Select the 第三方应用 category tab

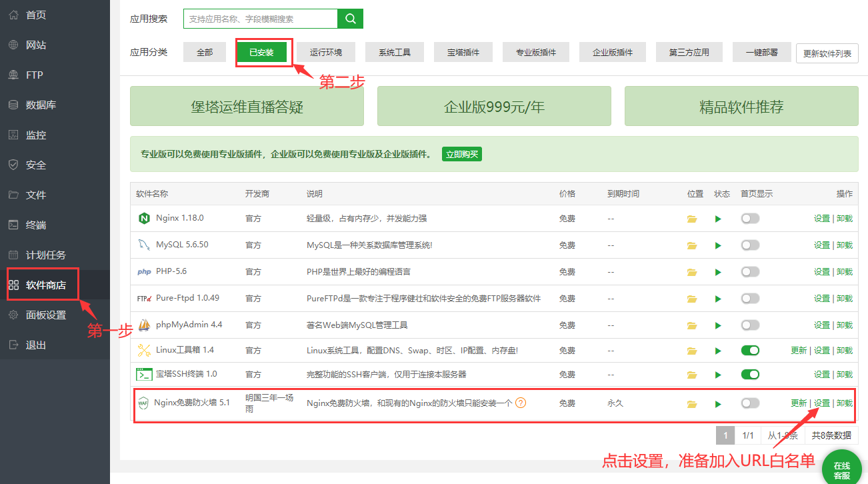689,52
